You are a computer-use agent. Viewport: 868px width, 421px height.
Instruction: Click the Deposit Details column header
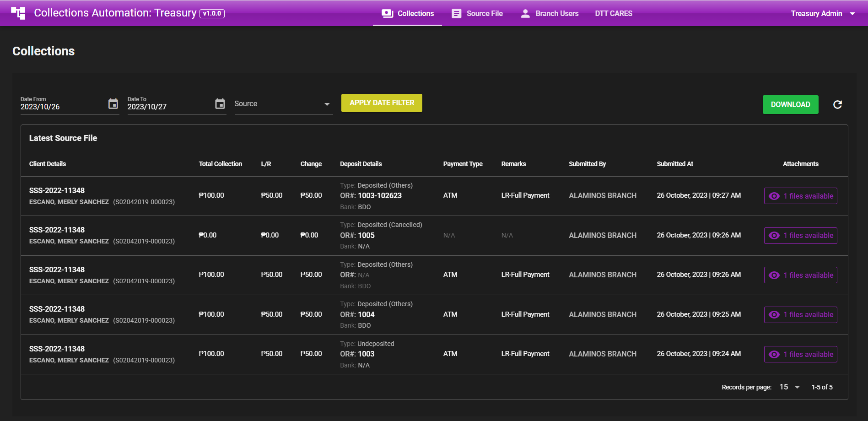pyautogui.click(x=361, y=164)
